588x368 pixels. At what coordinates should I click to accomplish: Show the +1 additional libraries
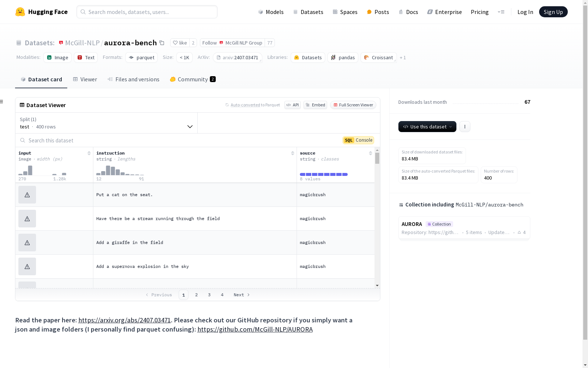(403, 57)
